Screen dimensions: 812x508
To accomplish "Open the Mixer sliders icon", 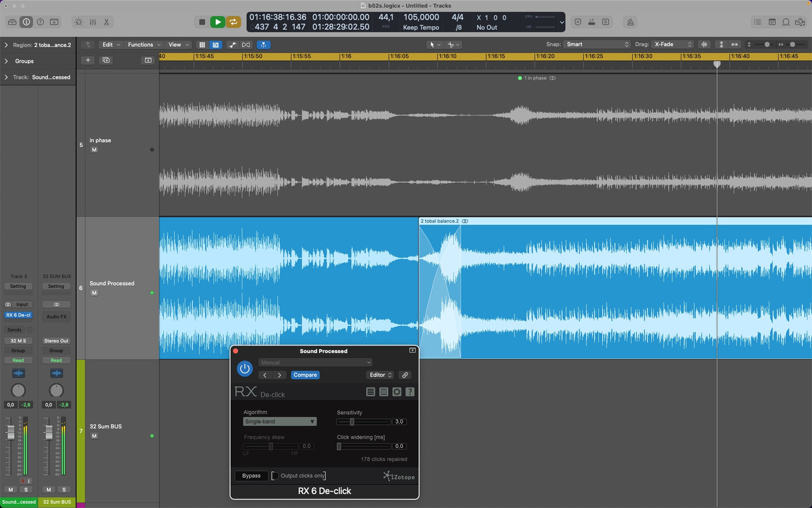I will (93, 22).
